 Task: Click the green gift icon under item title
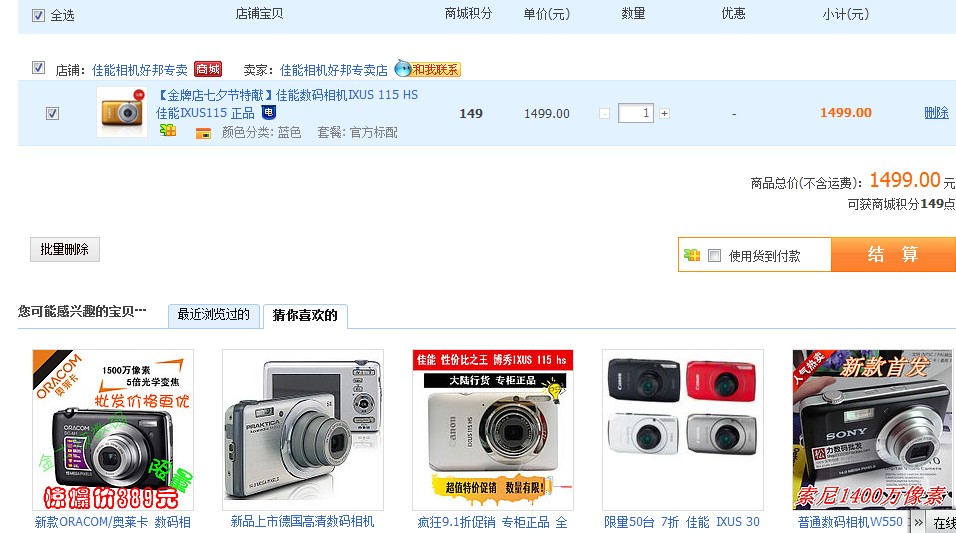click(x=168, y=131)
